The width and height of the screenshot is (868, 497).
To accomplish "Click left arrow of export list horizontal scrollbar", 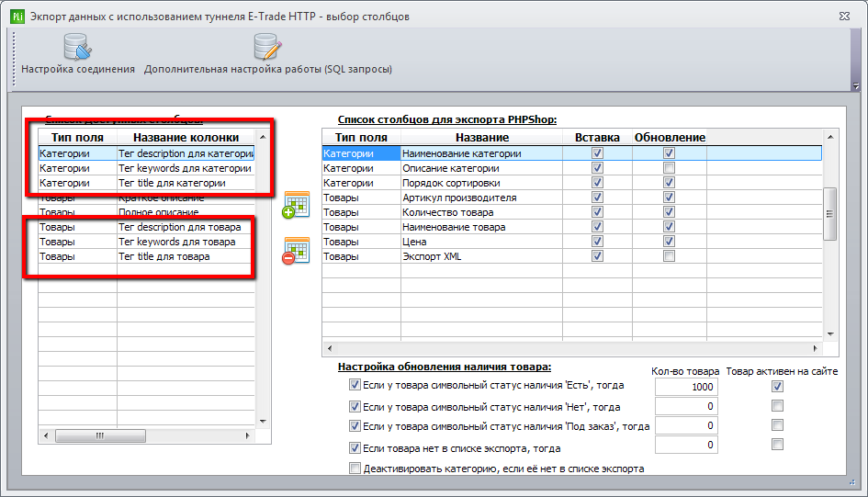I will (330, 348).
